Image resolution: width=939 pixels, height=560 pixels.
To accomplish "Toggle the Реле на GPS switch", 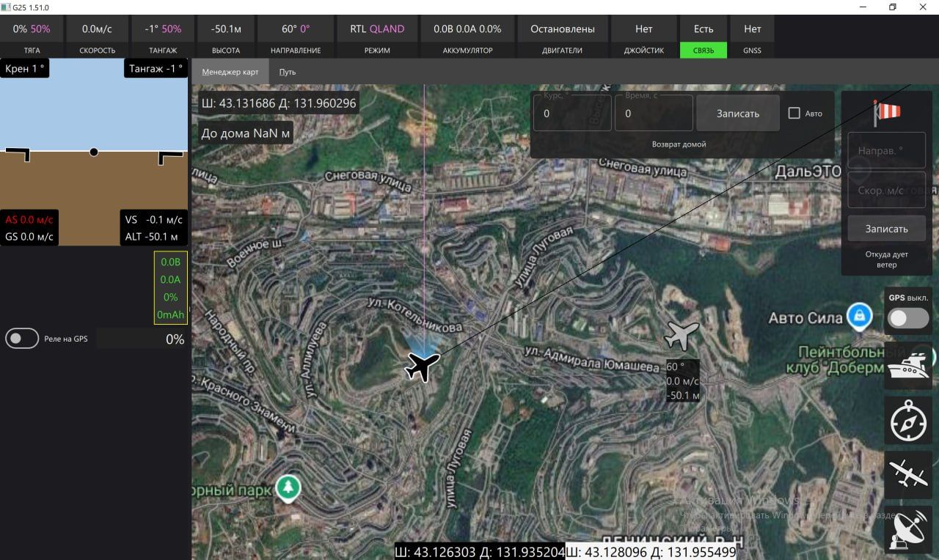I will click(22, 339).
